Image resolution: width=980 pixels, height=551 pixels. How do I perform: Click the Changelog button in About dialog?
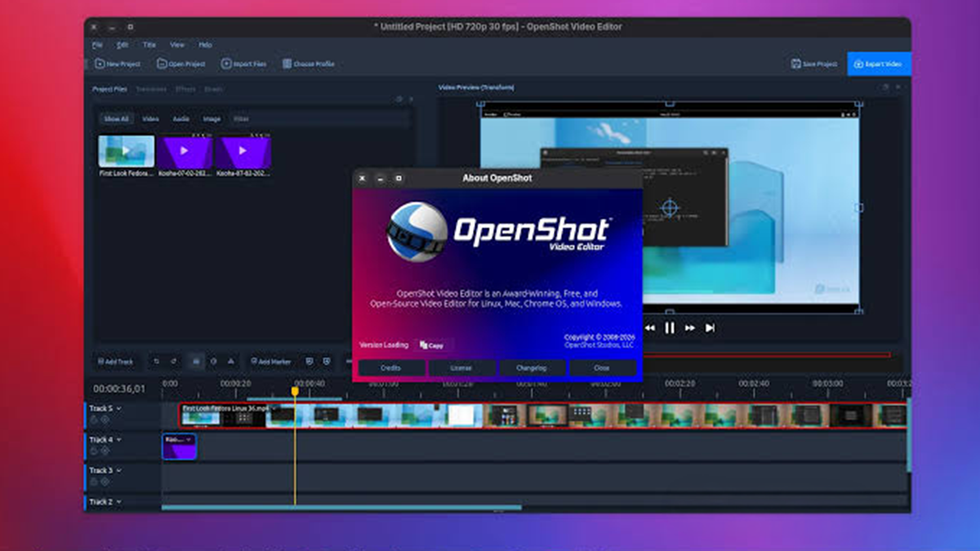tap(531, 368)
